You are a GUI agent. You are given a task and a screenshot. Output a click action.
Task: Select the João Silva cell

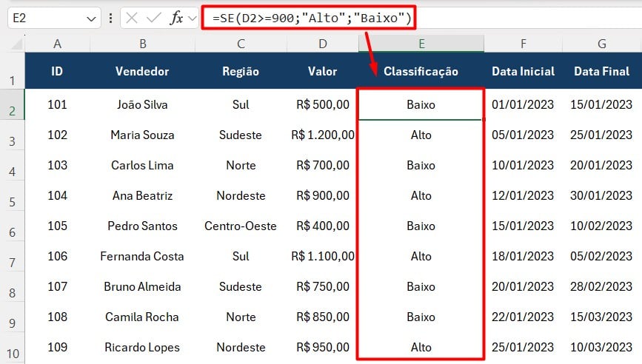142,105
